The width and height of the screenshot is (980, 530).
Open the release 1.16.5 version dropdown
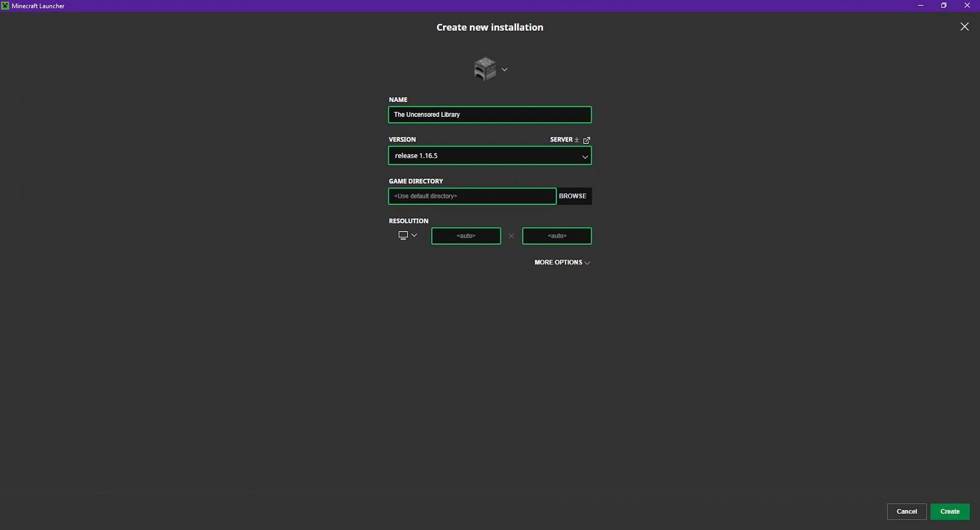pyautogui.click(x=489, y=156)
